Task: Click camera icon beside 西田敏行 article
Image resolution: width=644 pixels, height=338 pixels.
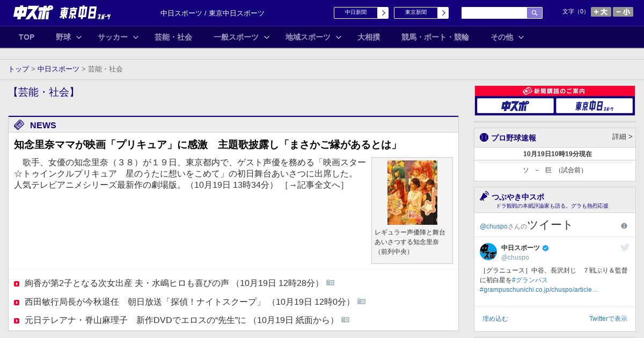Action: click(362, 302)
